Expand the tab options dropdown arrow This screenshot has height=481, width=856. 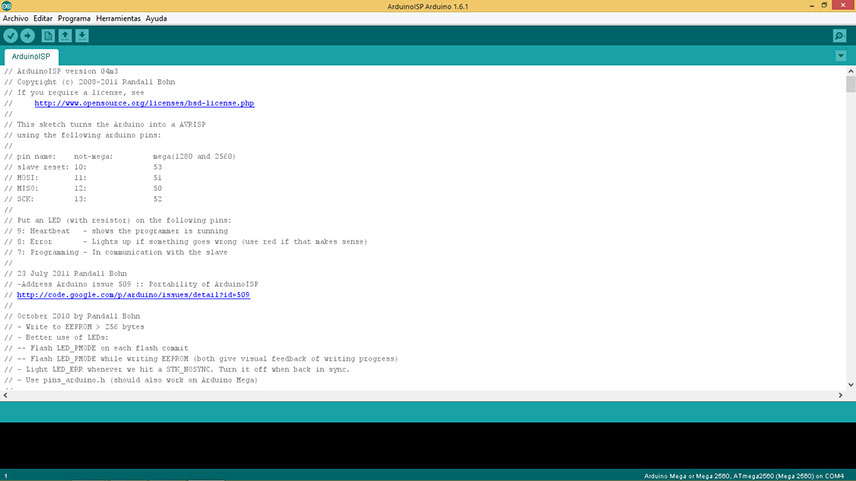(x=841, y=56)
